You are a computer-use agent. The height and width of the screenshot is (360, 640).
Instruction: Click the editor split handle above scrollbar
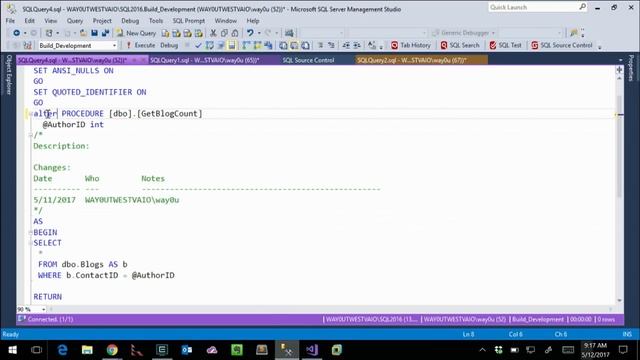click(x=619, y=70)
